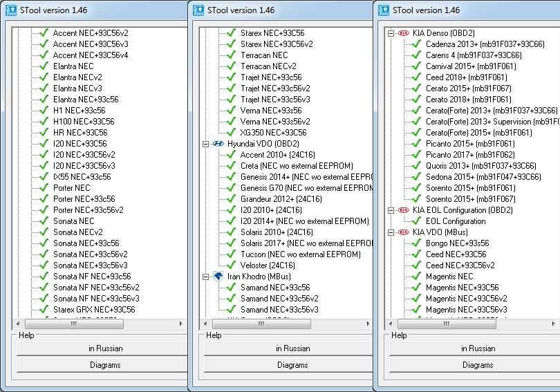Select Verna NEC+93s56v2 entry
Screen dimensions: 560x392
pos(275,122)
